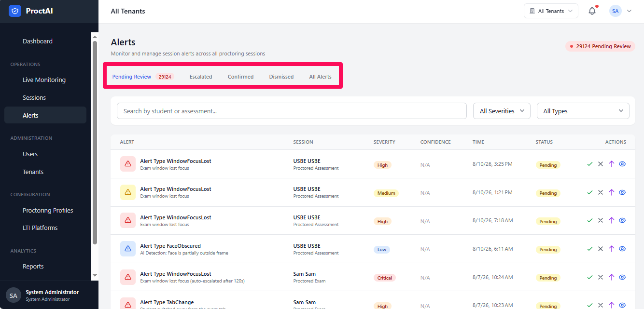Escalate the Critical 10:24 AM alert
The width and height of the screenshot is (644, 309).
click(x=612, y=277)
